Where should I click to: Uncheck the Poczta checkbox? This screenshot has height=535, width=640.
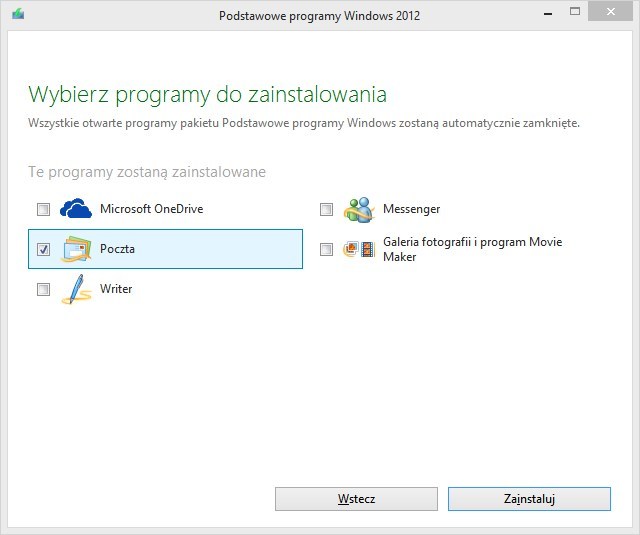coord(43,249)
